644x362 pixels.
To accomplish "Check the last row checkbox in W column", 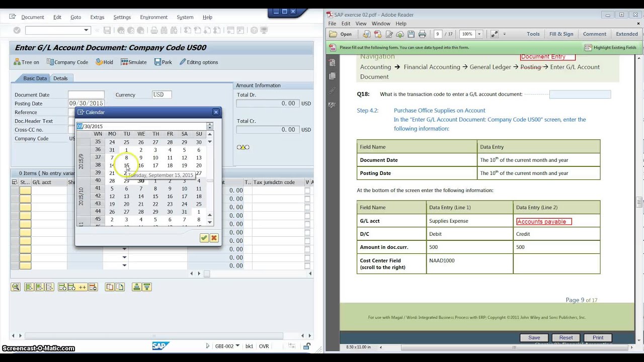I will click(307, 266).
